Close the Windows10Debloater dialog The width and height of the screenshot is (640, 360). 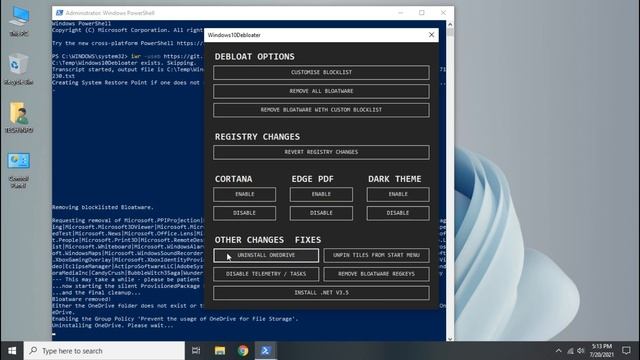click(x=431, y=35)
